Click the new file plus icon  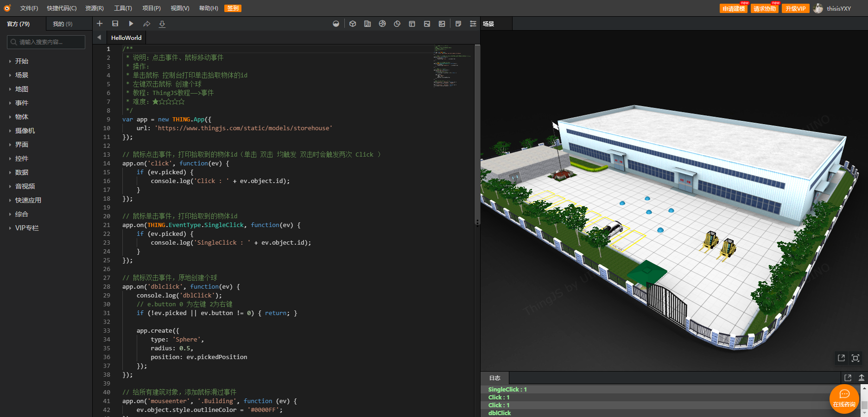point(100,24)
